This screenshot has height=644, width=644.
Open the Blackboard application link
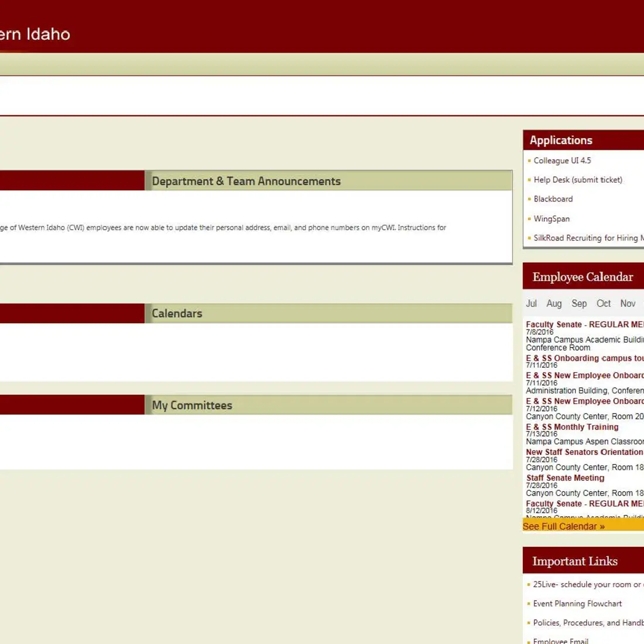tap(553, 199)
